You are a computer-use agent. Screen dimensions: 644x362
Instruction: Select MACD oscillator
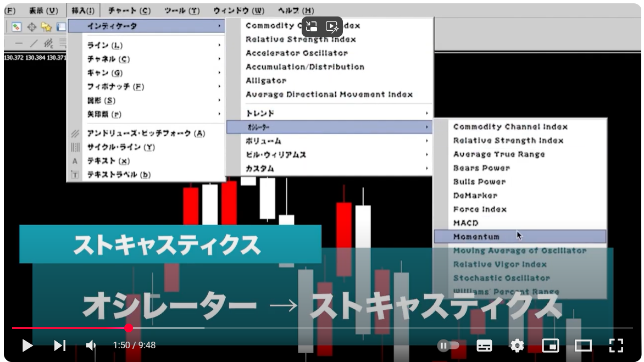466,223
